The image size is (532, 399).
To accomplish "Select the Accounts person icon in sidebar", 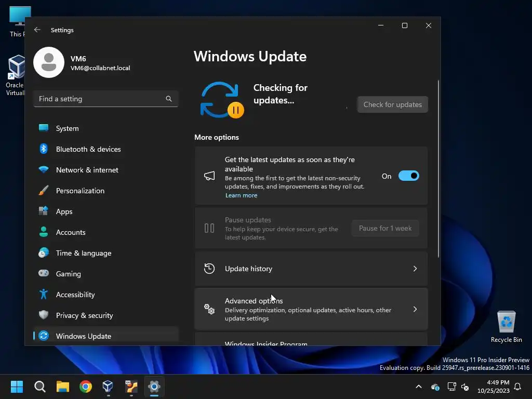I will [x=44, y=232].
